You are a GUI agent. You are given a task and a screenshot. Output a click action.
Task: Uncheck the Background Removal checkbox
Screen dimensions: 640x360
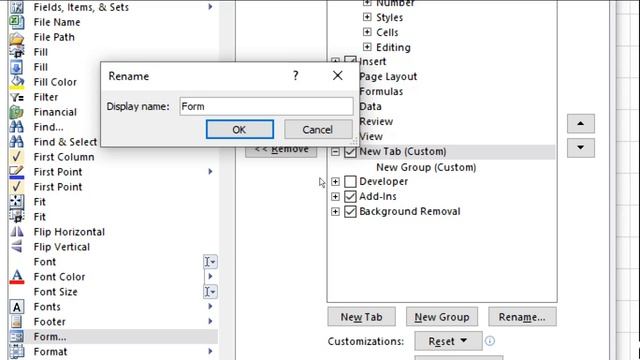coord(350,211)
